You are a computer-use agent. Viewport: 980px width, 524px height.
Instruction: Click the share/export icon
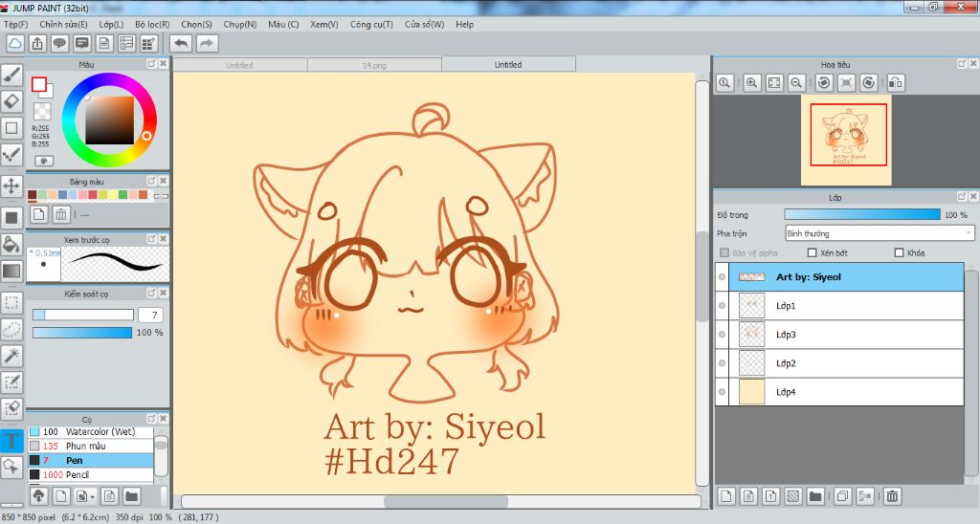37,44
